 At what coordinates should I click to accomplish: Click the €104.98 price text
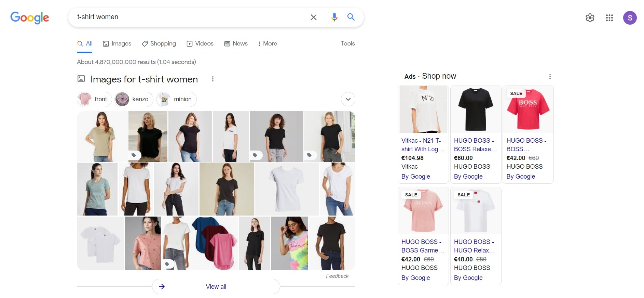tap(412, 158)
